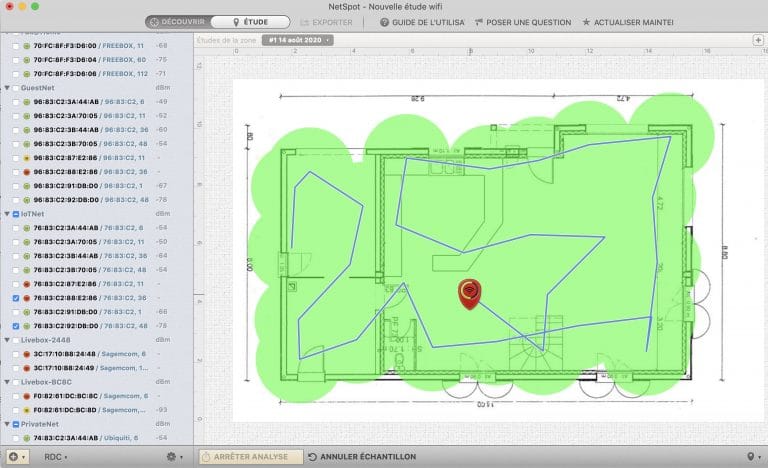Viewport: 768px width, 468px height.
Task: Uncheck the 76:83:C2:92:DB:D0 access point checkbox
Action: pyautogui.click(x=14, y=326)
